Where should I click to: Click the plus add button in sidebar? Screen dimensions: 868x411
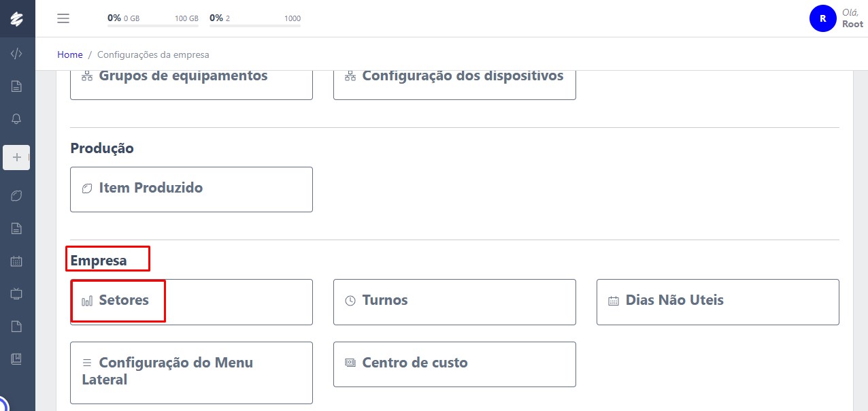(17, 157)
